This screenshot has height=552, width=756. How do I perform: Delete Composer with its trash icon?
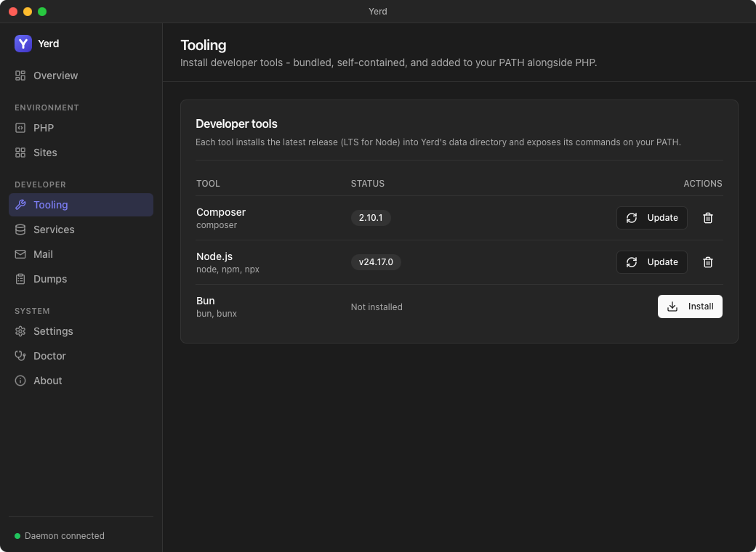coord(708,218)
